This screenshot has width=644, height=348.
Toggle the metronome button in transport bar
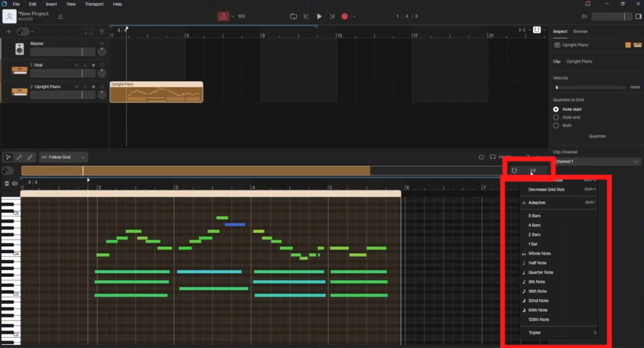click(x=223, y=16)
